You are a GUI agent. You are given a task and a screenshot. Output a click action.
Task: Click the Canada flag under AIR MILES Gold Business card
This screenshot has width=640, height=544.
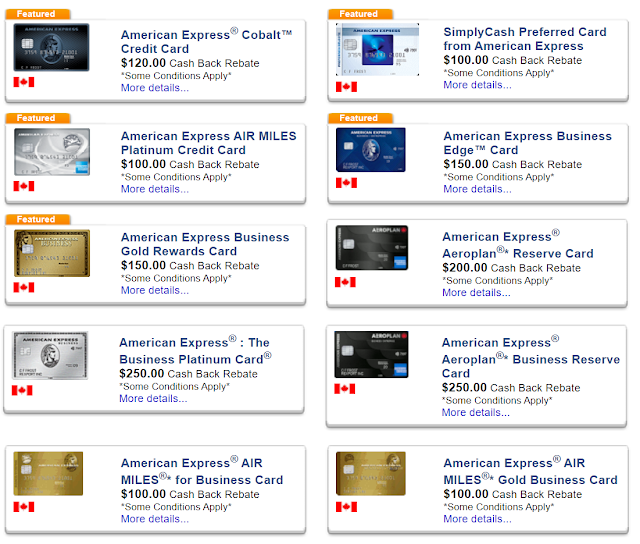point(347,507)
